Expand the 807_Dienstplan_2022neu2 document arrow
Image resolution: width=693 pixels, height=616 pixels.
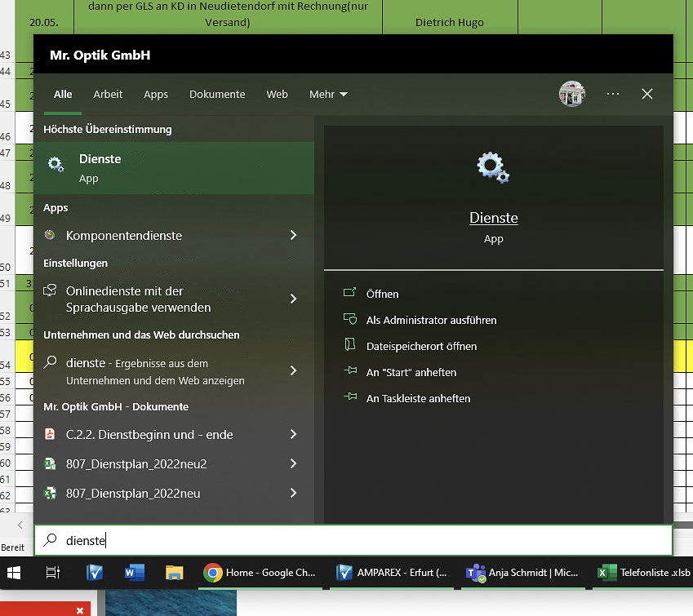[x=293, y=463]
